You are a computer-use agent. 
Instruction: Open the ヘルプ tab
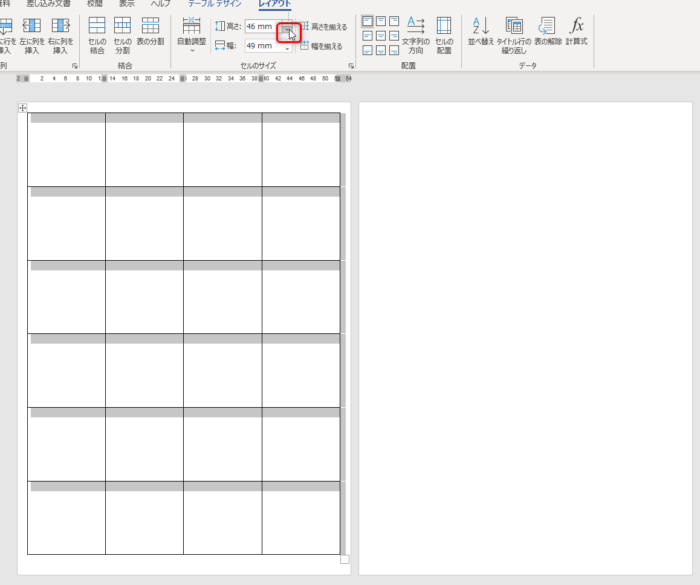(160, 4)
